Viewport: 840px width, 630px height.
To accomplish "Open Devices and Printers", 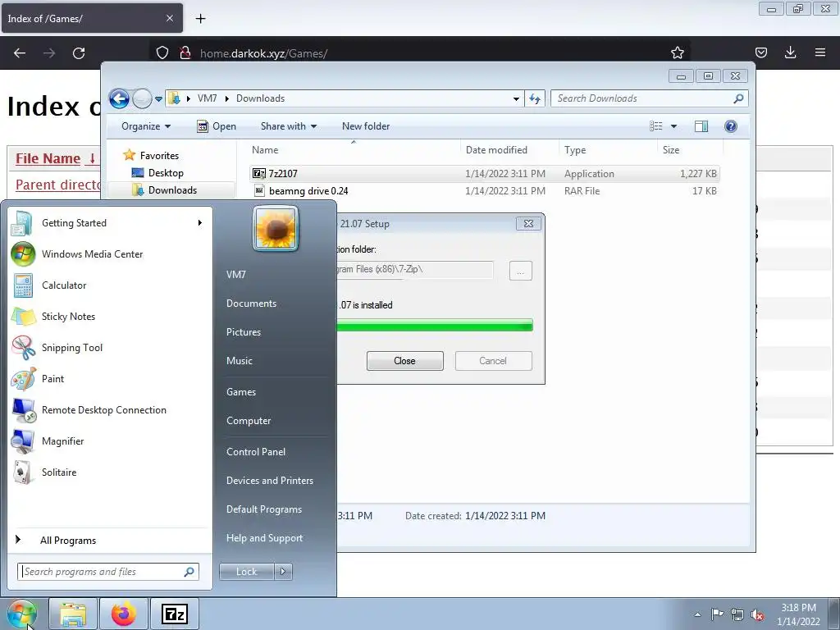I will pyautogui.click(x=269, y=481).
